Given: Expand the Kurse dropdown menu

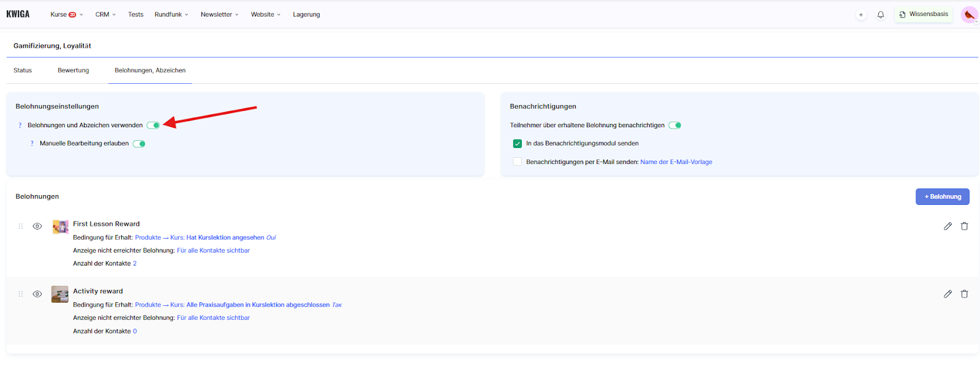Looking at the screenshot, I should tap(66, 15).
